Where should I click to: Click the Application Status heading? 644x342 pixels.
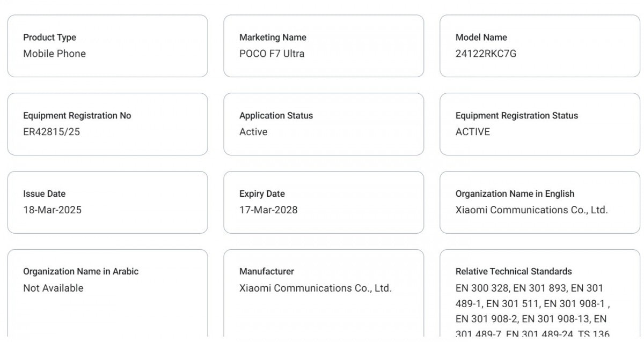tap(276, 116)
